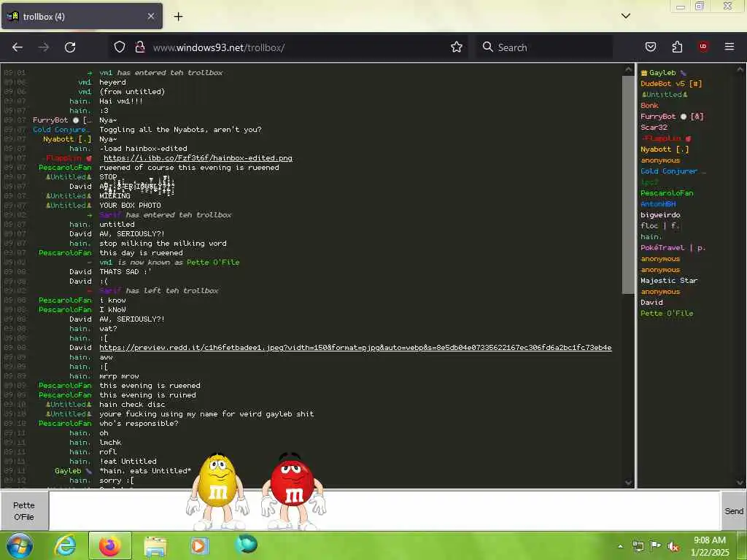The height and width of the screenshot is (560, 747).
Task: Select Bonk in the user list
Action: (x=649, y=106)
